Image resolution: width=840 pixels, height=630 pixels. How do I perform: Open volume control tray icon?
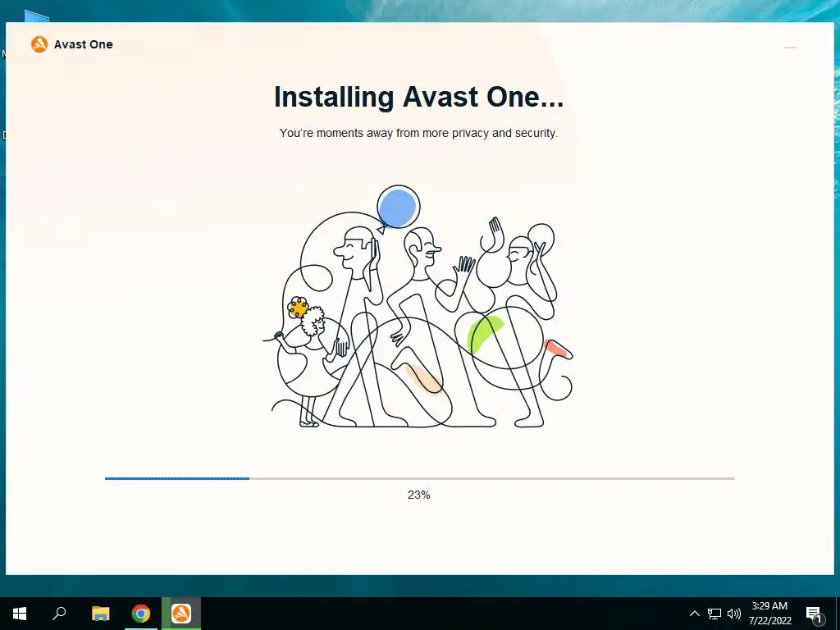point(734,614)
